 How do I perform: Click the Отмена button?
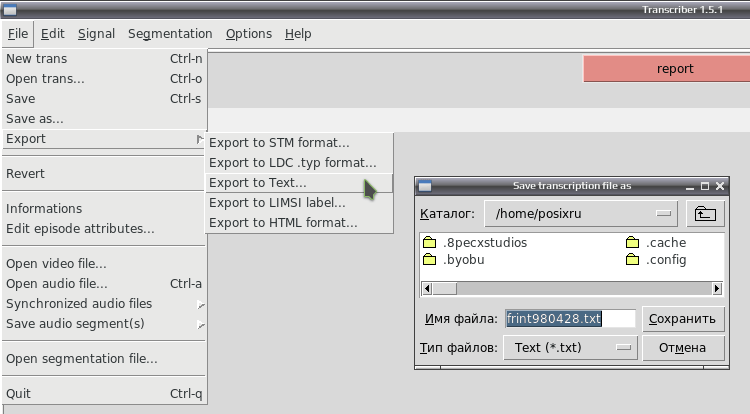(683, 348)
